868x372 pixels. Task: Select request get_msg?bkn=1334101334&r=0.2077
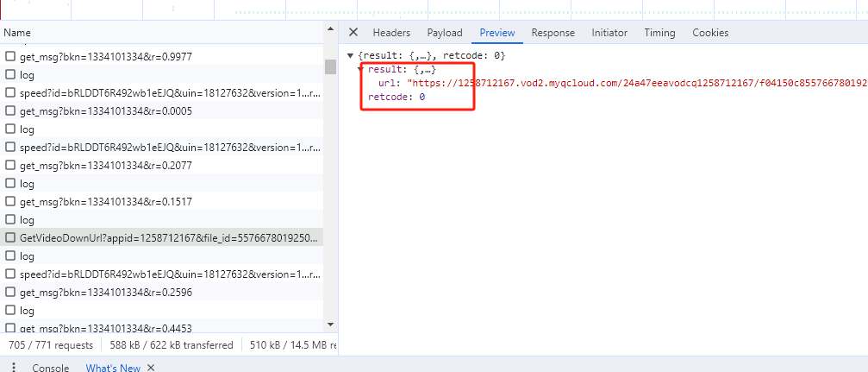(x=162, y=165)
